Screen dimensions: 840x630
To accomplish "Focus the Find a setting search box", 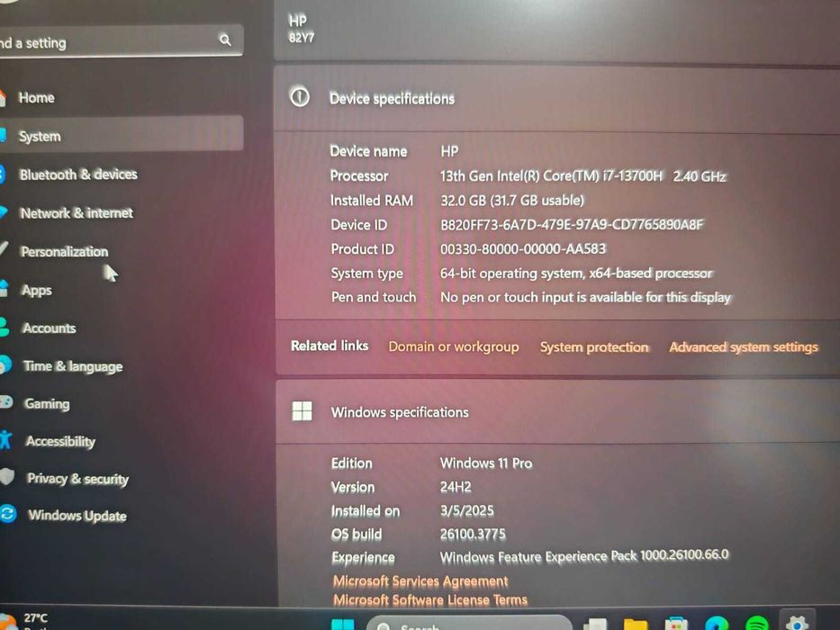I will click(121, 40).
